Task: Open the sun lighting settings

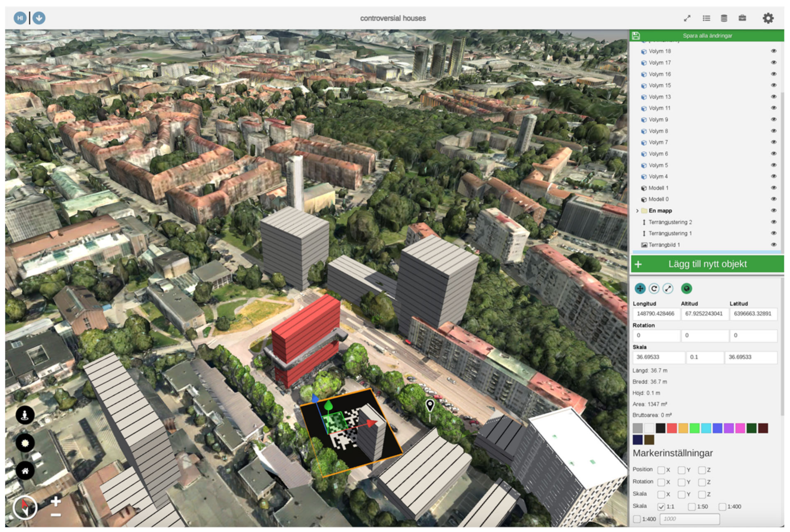Action: pyautogui.click(x=25, y=443)
